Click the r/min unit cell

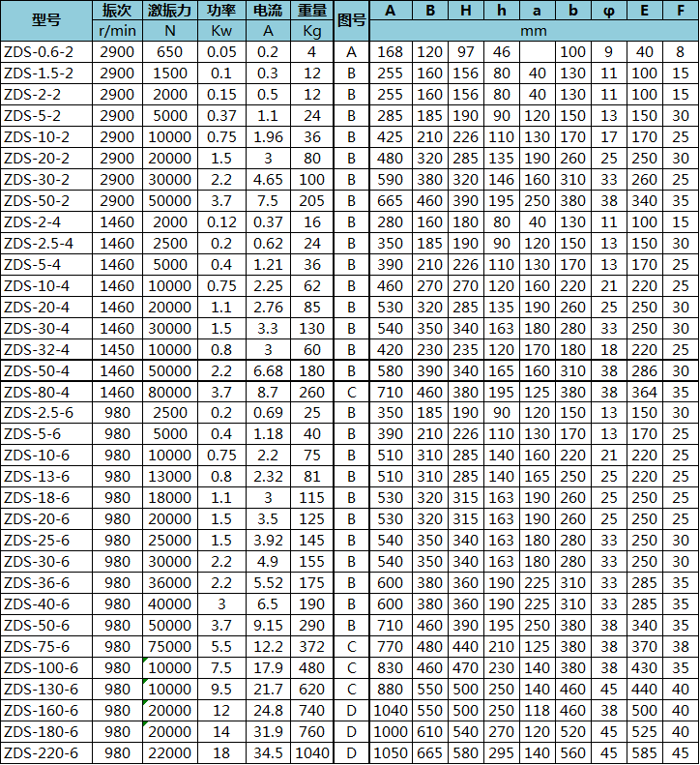(117, 31)
